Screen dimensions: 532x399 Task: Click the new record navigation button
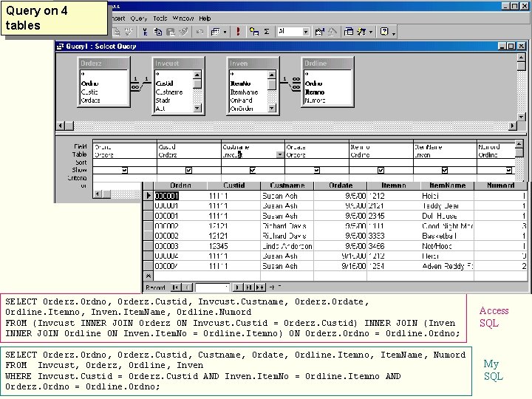(260, 287)
